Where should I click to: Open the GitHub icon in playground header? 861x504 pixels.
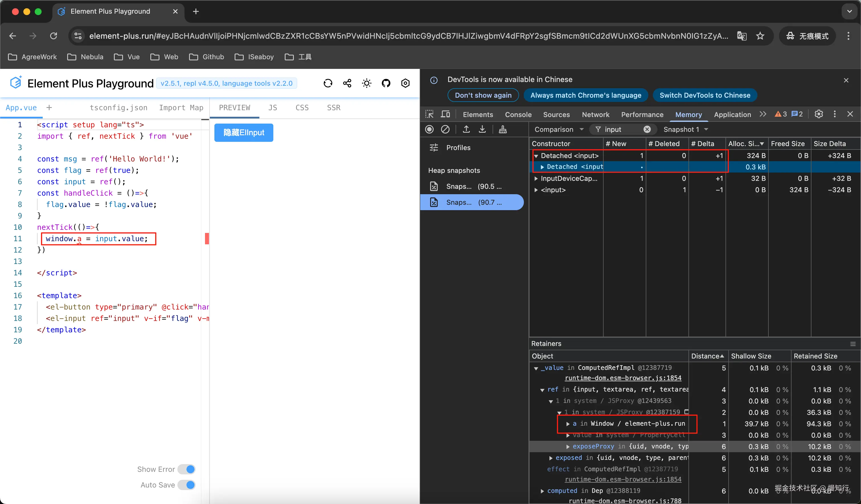pos(386,83)
